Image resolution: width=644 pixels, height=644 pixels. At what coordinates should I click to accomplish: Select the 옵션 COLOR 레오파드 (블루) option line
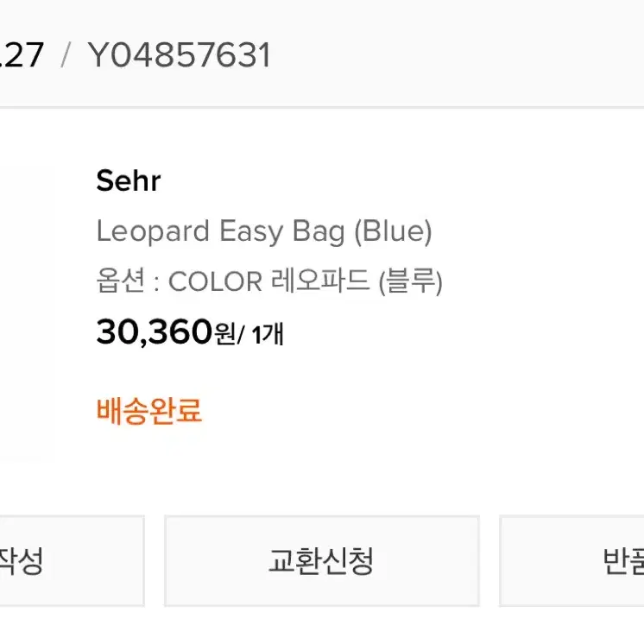(269, 281)
